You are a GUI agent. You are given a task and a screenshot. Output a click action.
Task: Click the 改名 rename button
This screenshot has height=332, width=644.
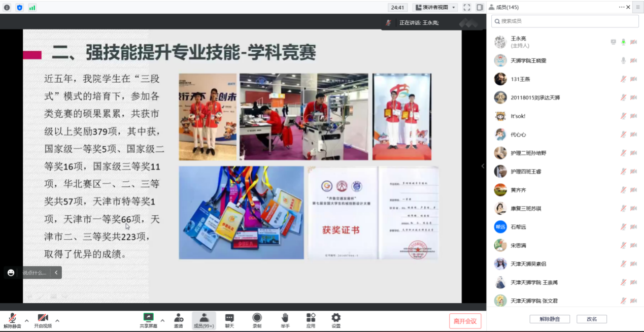point(591,319)
